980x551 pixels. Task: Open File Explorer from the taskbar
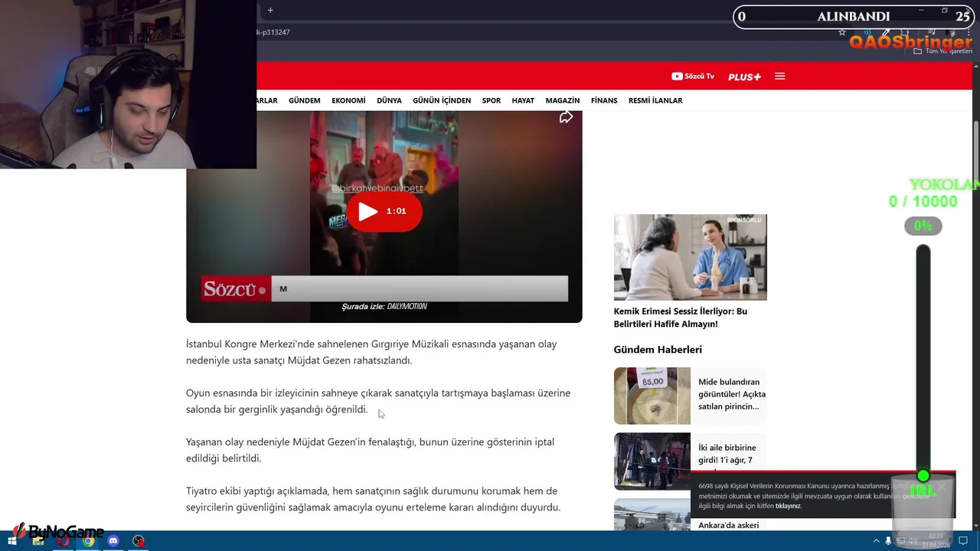pyautogui.click(x=38, y=541)
